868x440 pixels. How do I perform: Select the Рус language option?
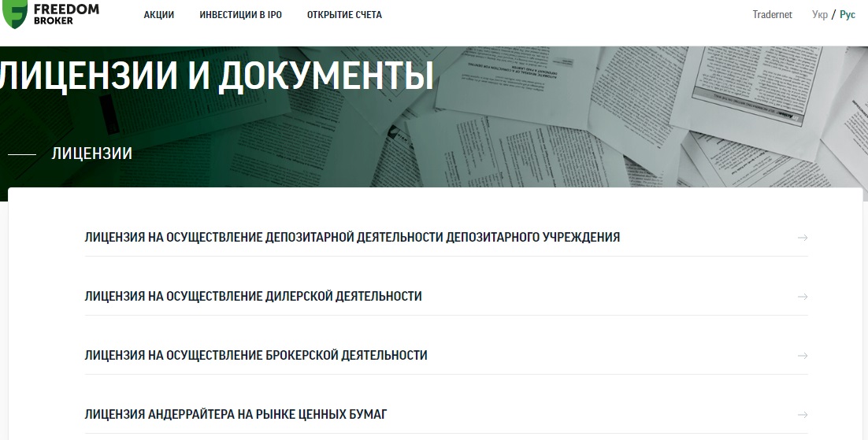[847, 15]
